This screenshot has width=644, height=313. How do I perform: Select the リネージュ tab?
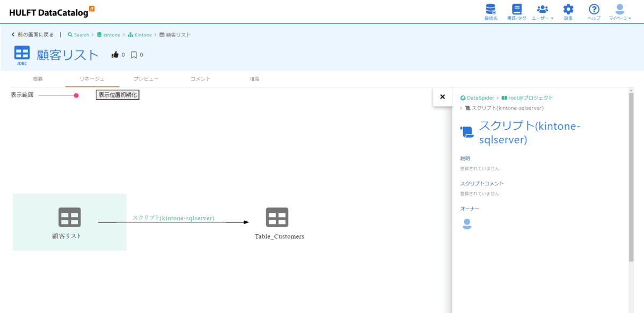pos(92,79)
